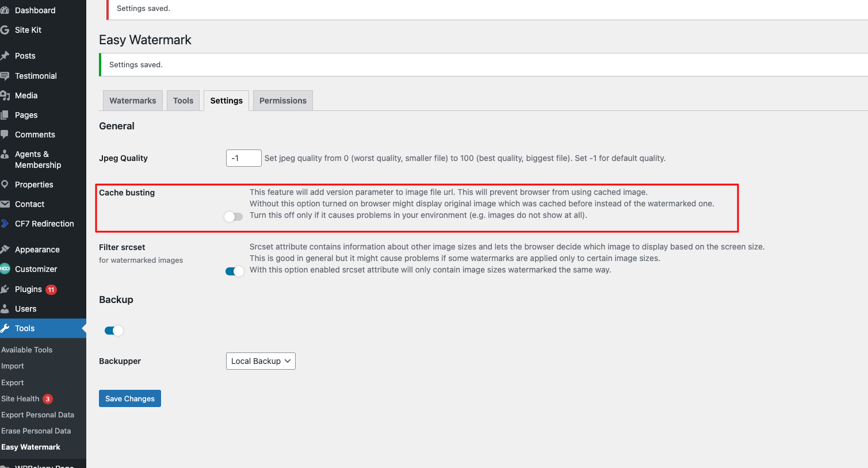
Task: Enable the Cache busting toggle
Action: 234,217
